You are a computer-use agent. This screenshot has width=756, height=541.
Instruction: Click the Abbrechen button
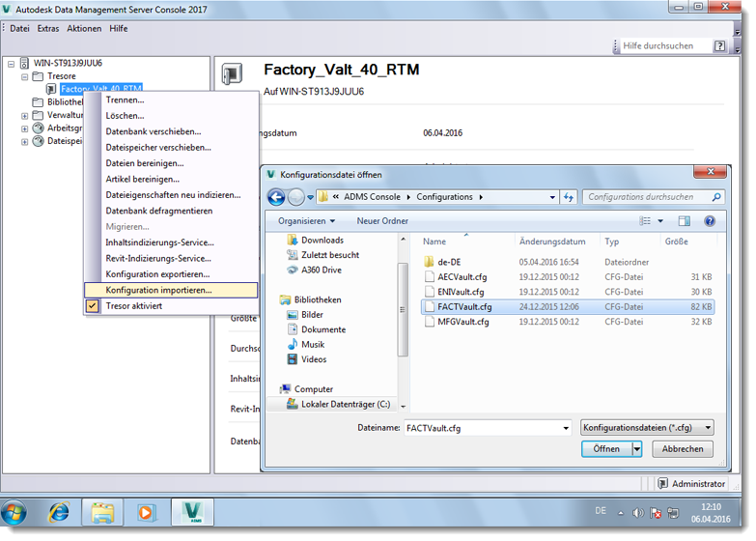[683, 449]
